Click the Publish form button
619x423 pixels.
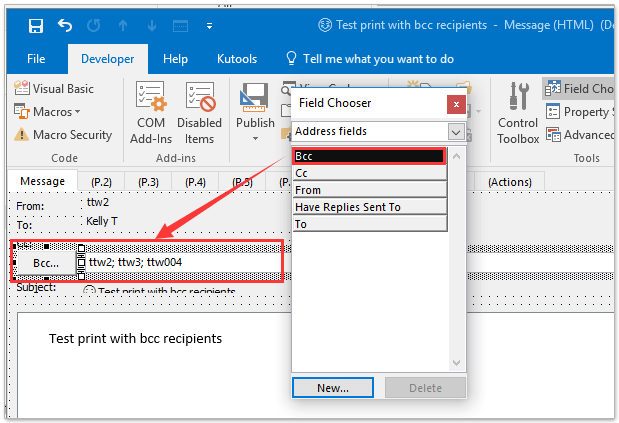click(255, 105)
